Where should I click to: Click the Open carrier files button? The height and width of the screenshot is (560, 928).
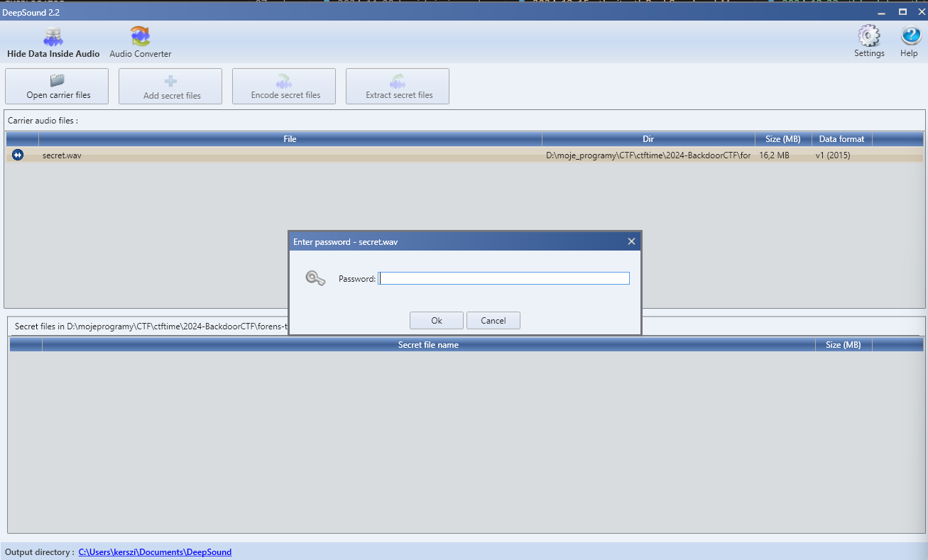57,87
